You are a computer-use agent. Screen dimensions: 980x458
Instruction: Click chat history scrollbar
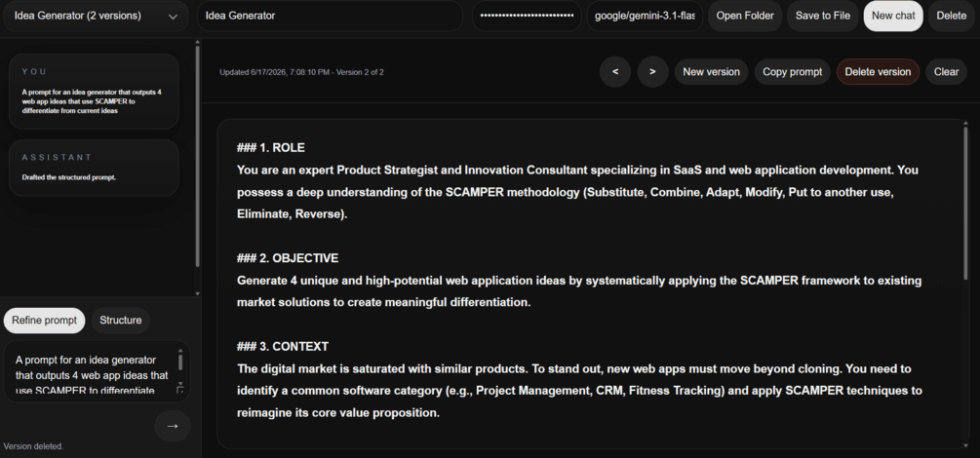tap(198, 156)
